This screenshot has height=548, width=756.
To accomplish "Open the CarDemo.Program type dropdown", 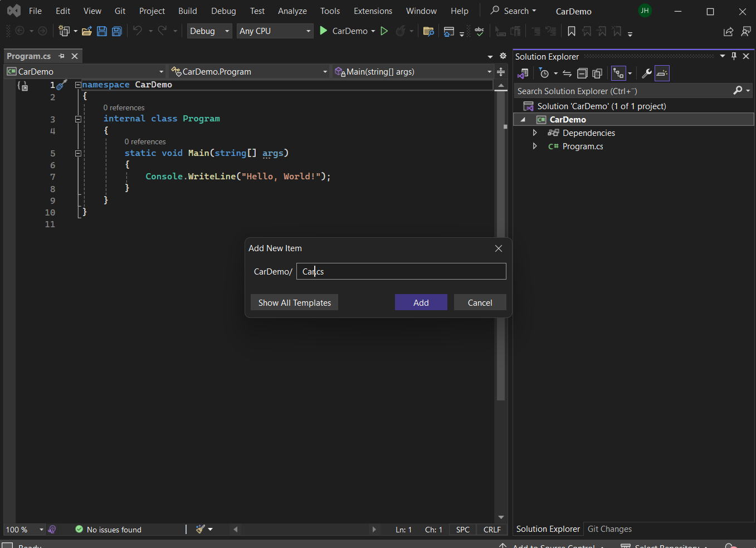I will click(x=250, y=72).
